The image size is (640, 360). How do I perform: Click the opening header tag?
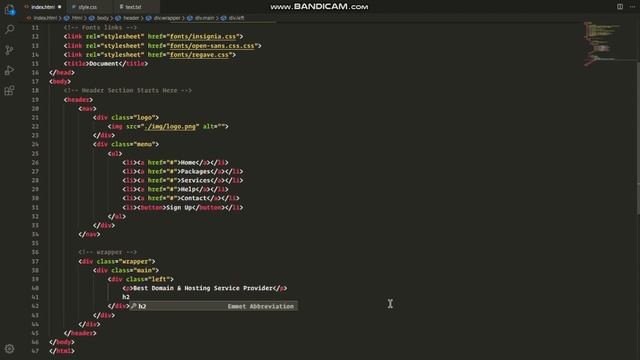point(78,100)
